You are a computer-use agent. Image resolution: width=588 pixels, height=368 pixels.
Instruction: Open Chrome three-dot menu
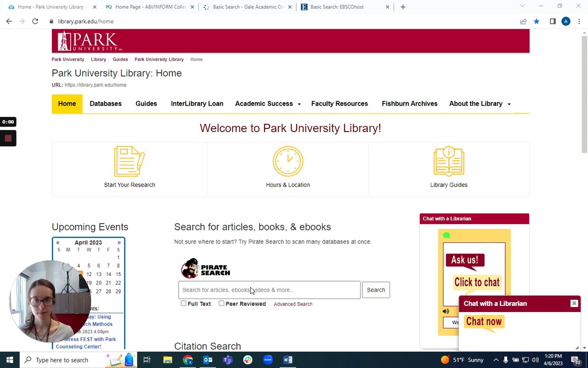click(579, 21)
